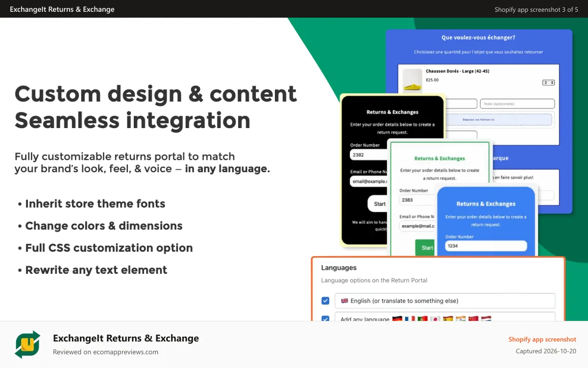
Task: Click the English language text field
Action: [445, 301]
